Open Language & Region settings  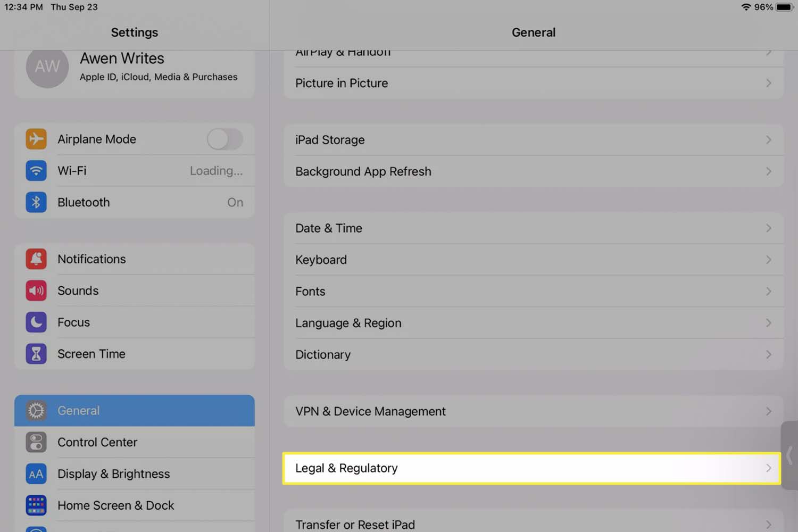(532, 323)
